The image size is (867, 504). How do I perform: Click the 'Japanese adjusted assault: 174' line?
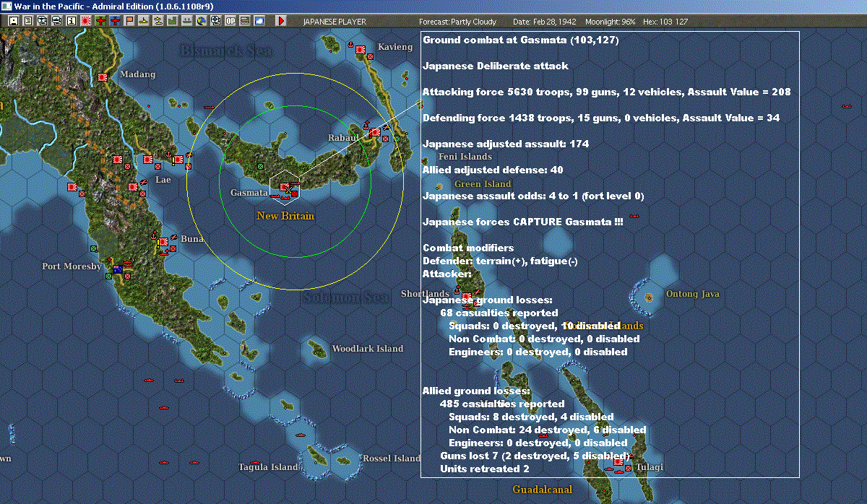coord(506,144)
